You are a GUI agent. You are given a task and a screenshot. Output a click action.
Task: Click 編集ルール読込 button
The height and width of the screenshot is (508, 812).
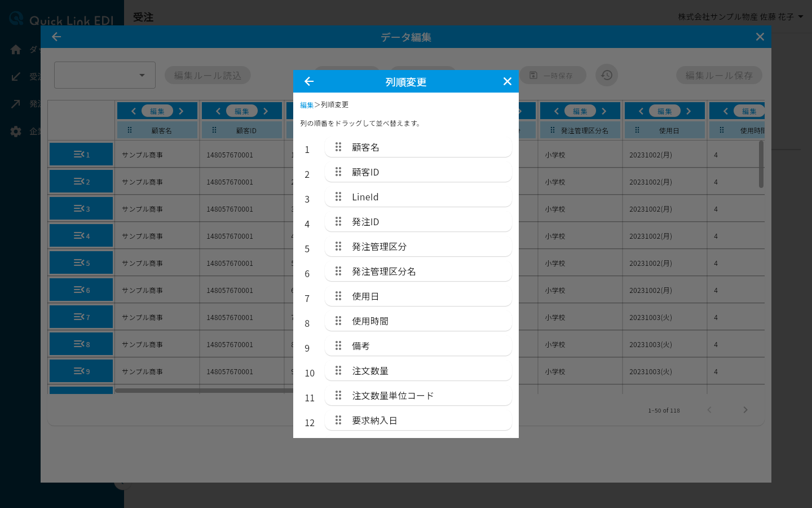pos(208,75)
